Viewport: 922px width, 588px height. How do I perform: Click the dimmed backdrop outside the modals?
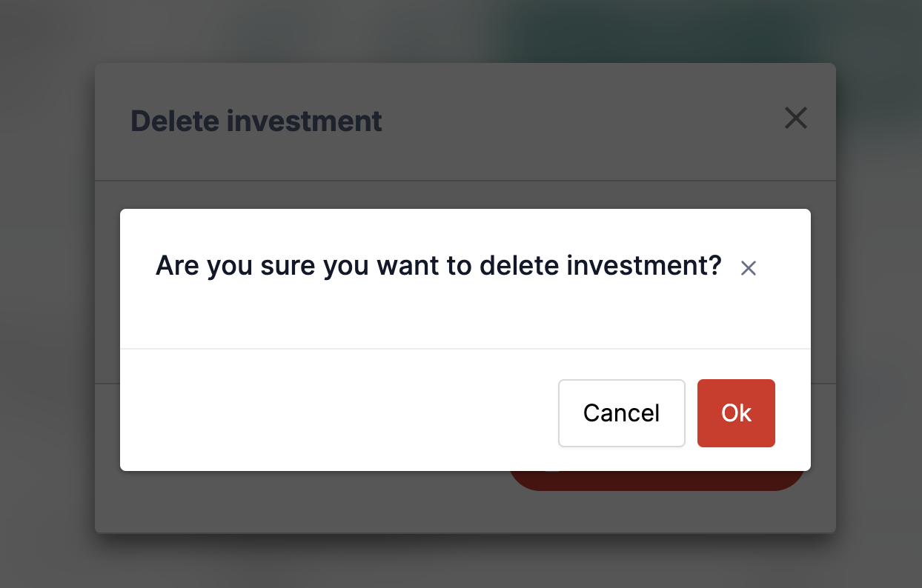tap(46, 296)
